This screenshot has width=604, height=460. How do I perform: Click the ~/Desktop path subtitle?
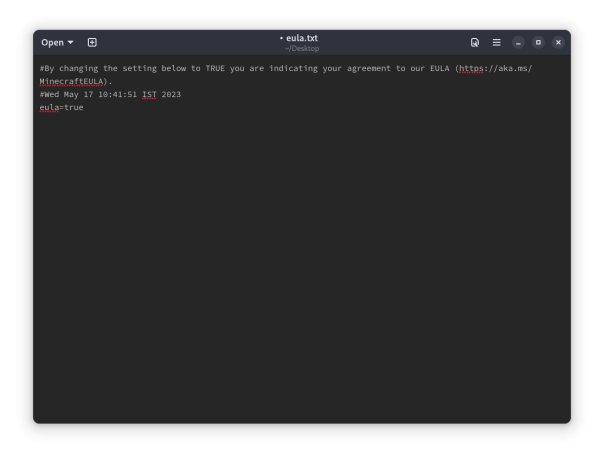pos(301,48)
